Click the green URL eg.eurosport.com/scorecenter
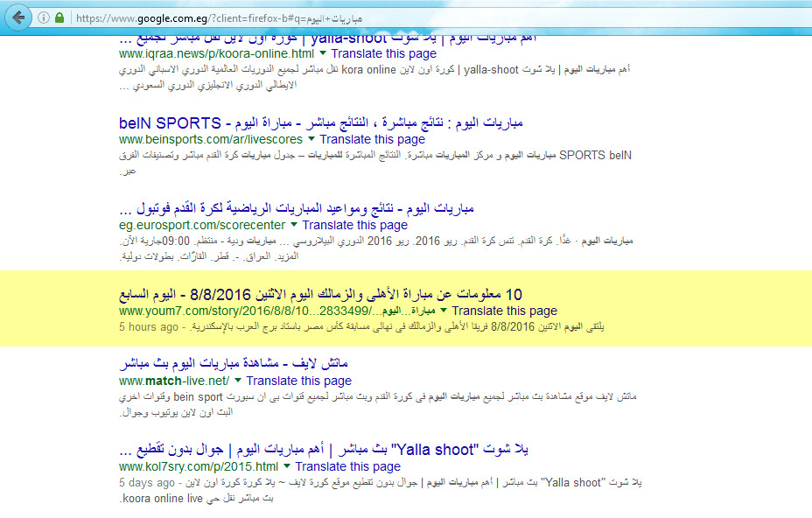Screen dimensions: 812x518 click(202, 226)
